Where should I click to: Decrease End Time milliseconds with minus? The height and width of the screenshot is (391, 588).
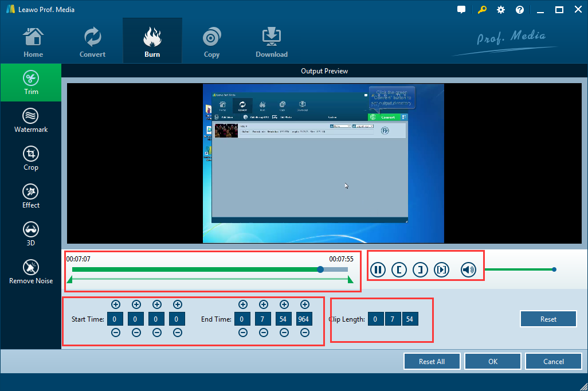point(305,333)
